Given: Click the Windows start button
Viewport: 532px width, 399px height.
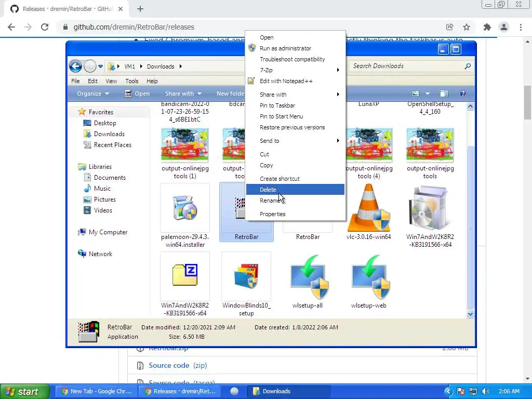Looking at the screenshot, I should [25, 392].
